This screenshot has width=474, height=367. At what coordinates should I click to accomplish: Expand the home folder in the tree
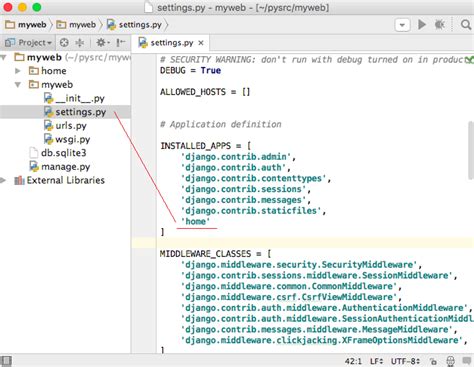pyautogui.click(x=18, y=71)
